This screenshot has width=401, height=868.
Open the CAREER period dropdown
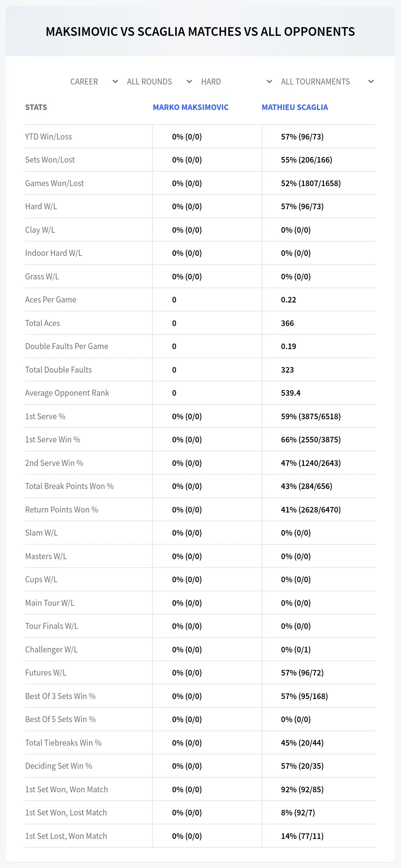pyautogui.click(x=94, y=82)
